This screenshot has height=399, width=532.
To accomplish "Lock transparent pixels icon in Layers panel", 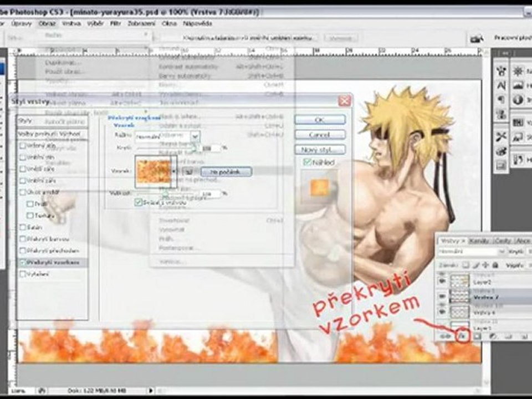I will 466,265.
